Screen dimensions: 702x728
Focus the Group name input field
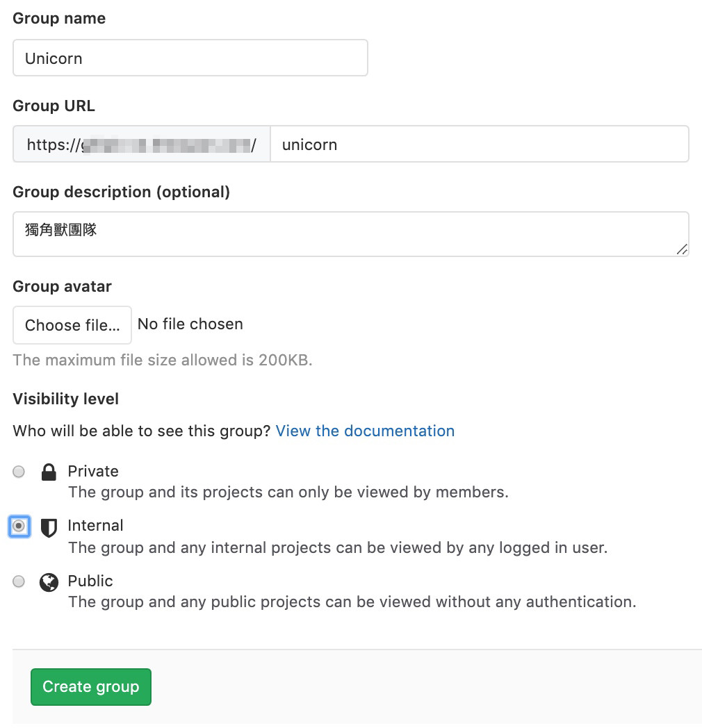click(x=190, y=58)
